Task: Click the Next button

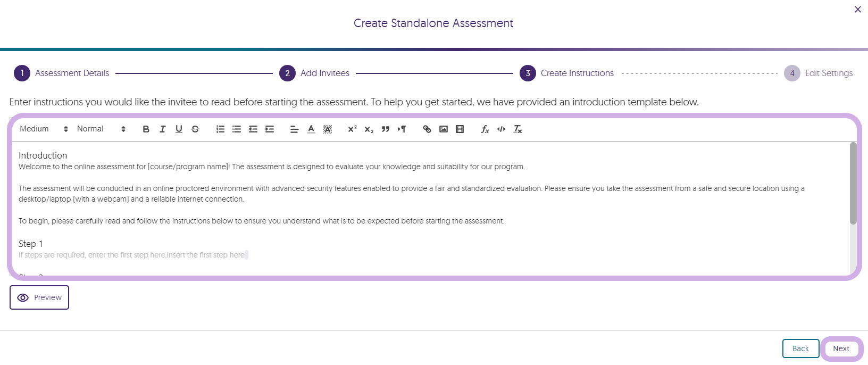Action: (x=841, y=349)
